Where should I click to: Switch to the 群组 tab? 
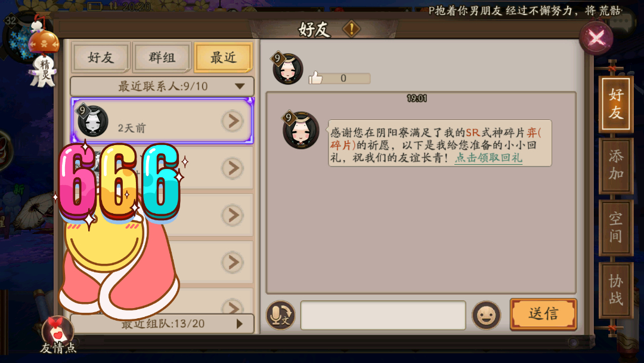pos(162,57)
